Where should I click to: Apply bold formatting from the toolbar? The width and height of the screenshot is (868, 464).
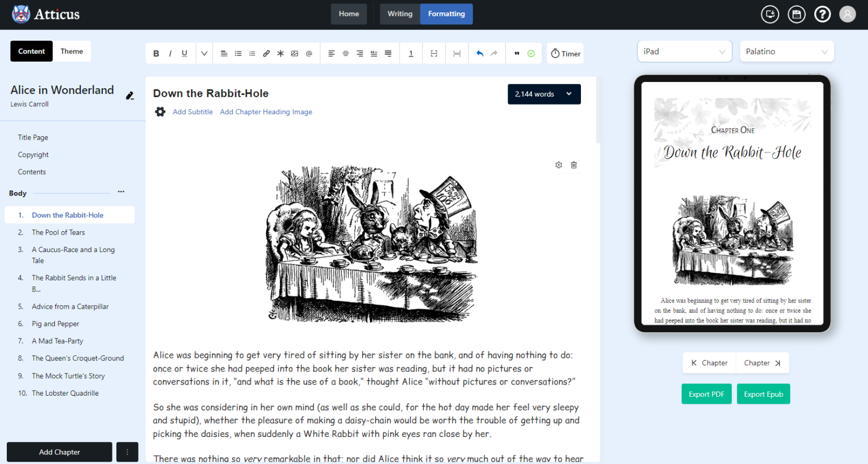156,54
